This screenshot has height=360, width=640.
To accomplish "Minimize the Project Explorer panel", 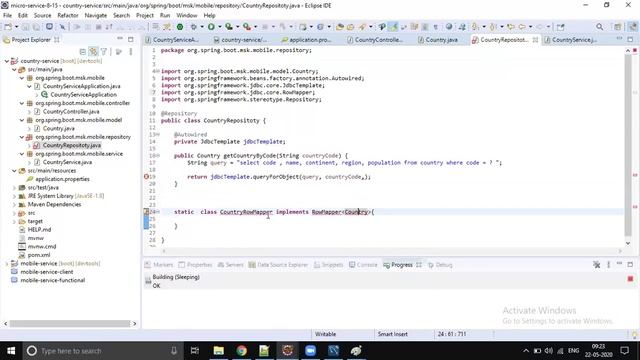I will (x=120, y=39).
